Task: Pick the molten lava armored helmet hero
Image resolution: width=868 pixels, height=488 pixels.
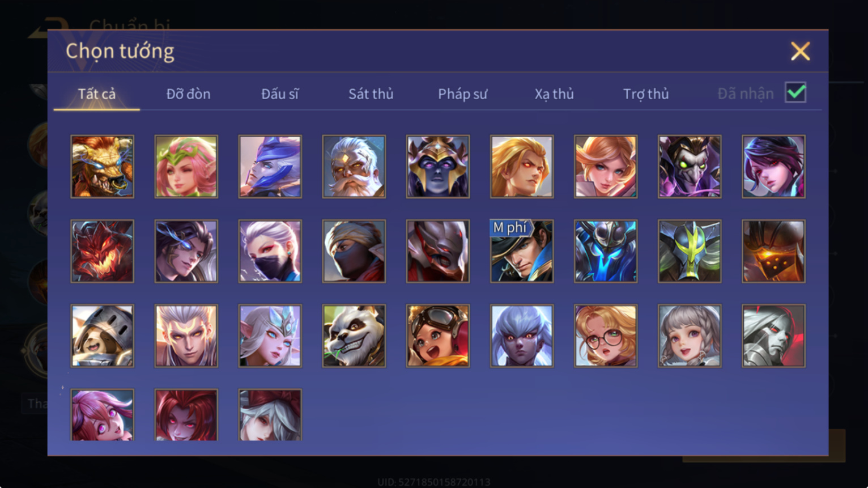Action: coord(773,251)
